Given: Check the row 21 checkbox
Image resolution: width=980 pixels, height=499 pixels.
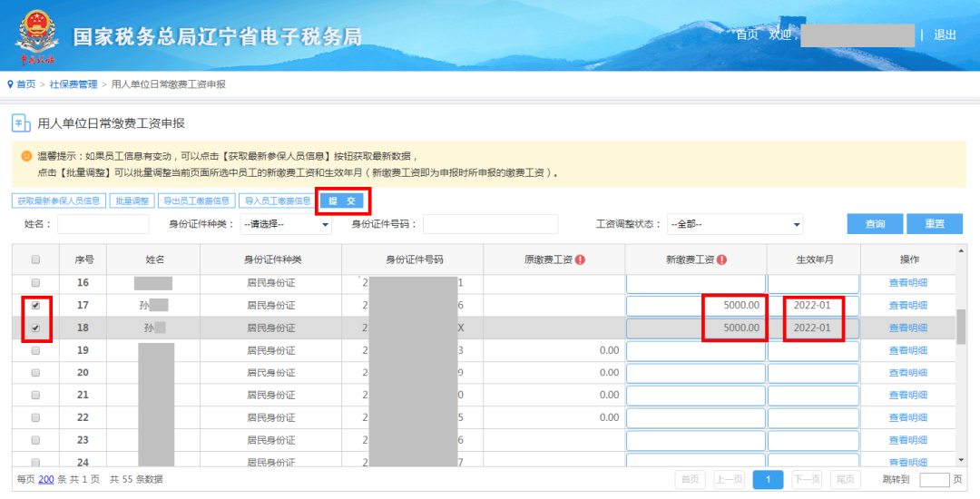Looking at the screenshot, I should point(35,396).
